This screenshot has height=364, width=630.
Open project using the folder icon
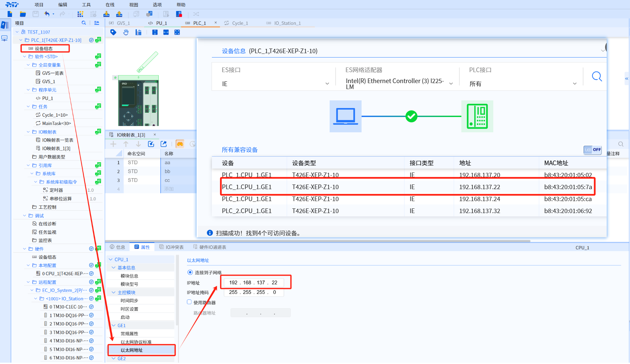click(23, 14)
